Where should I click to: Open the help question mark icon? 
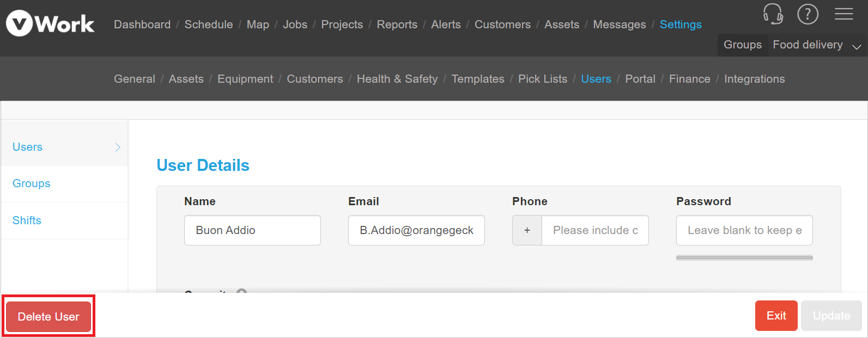click(x=808, y=14)
